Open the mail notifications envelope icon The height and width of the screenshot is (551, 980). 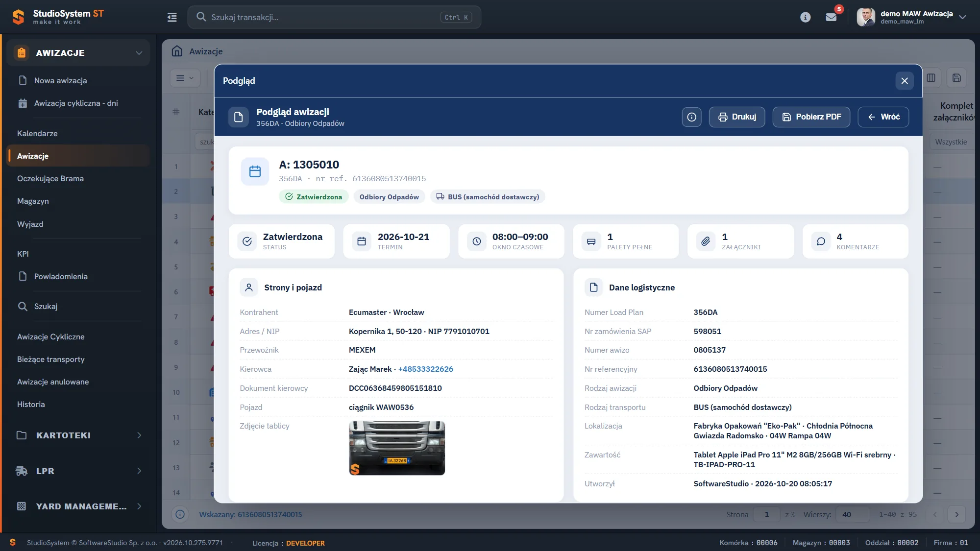click(831, 17)
